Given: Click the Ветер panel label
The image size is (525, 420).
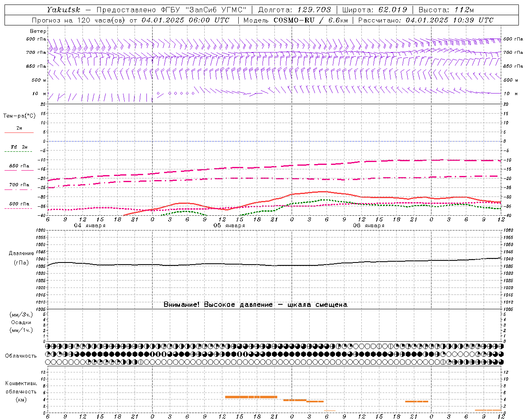Looking at the screenshot, I should pyautogui.click(x=38, y=31).
